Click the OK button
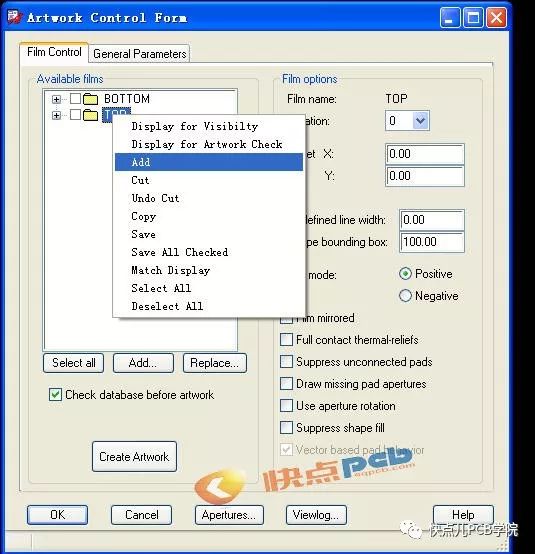Screen dimensions: 535x554 (x=58, y=515)
